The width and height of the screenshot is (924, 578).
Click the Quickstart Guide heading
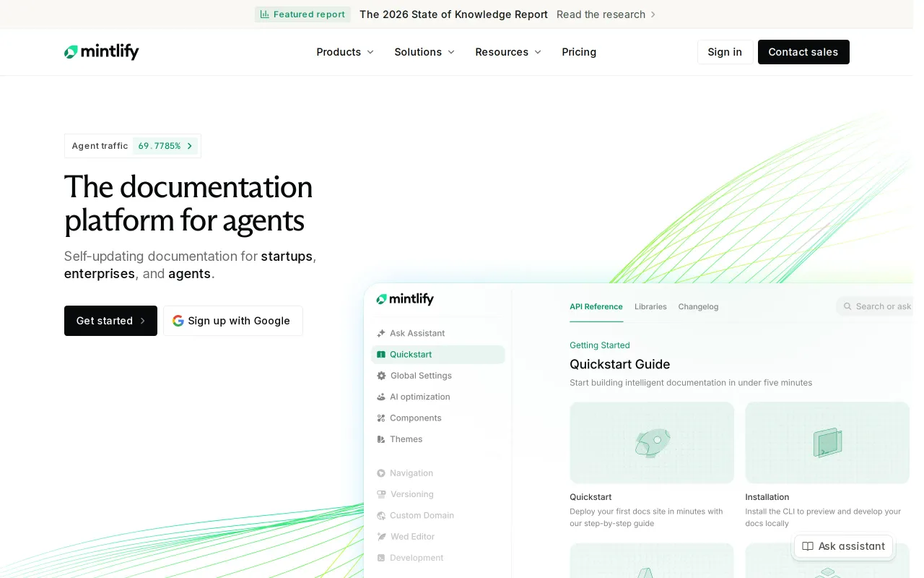pos(620,364)
